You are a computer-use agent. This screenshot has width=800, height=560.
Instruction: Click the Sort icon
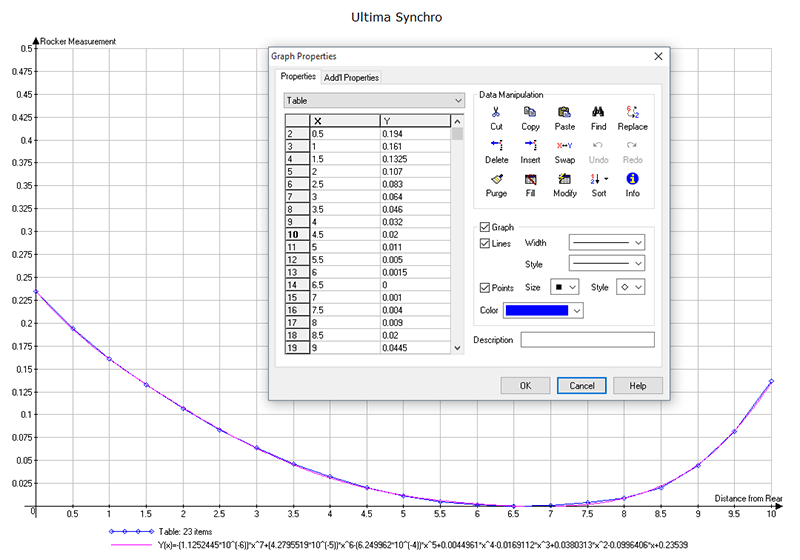pyautogui.click(x=595, y=179)
